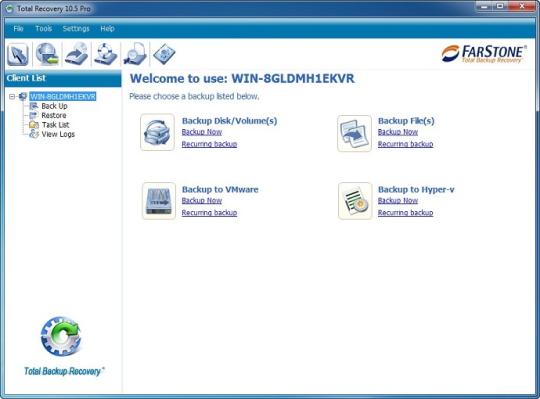
Task: Click the Client List panel header
Action: tap(63, 78)
